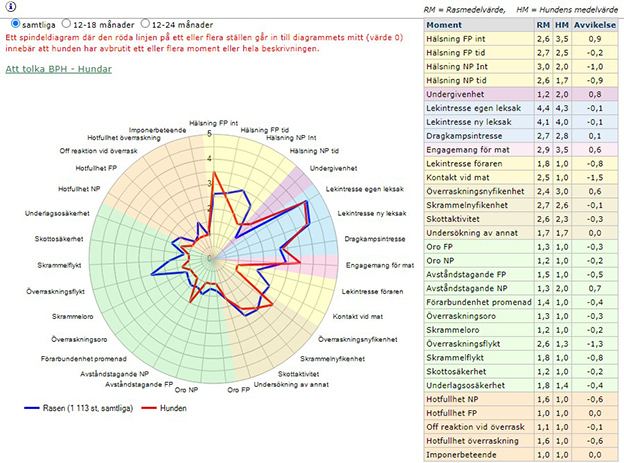Click the red abort-warning text paragraph
Image resolution: width=624 pixels, height=463 pixels.
pyautogui.click(x=204, y=43)
